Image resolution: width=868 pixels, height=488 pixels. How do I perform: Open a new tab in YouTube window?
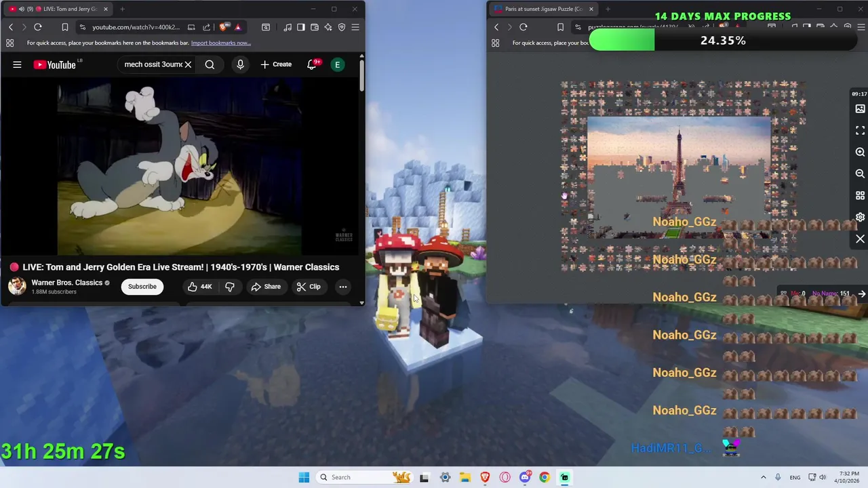coord(122,9)
